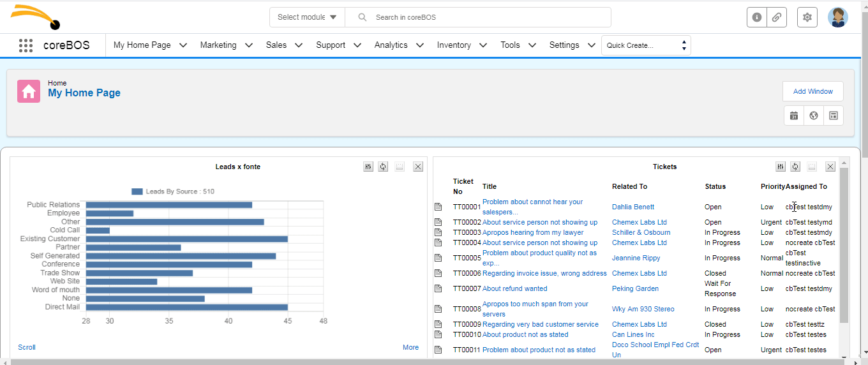
Task: Click the Scroll link under the chart
Action: click(x=27, y=347)
